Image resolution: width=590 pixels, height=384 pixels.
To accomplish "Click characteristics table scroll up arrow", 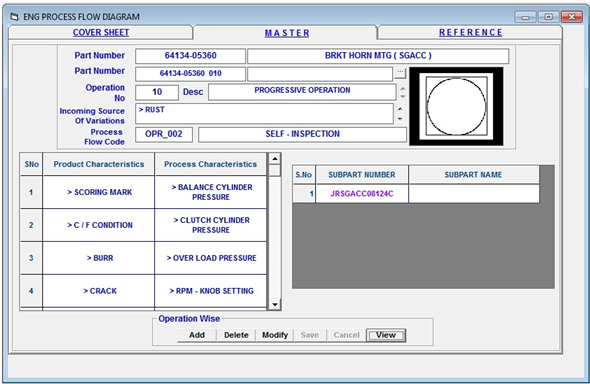I will tap(275, 159).
